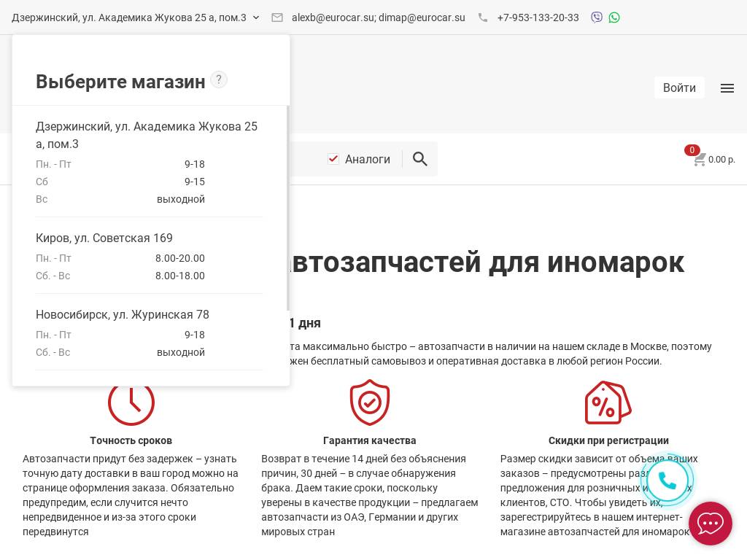The image size is (747, 560).
Task: Expand the store selector dropdown in the header
Action: [x=256, y=17]
